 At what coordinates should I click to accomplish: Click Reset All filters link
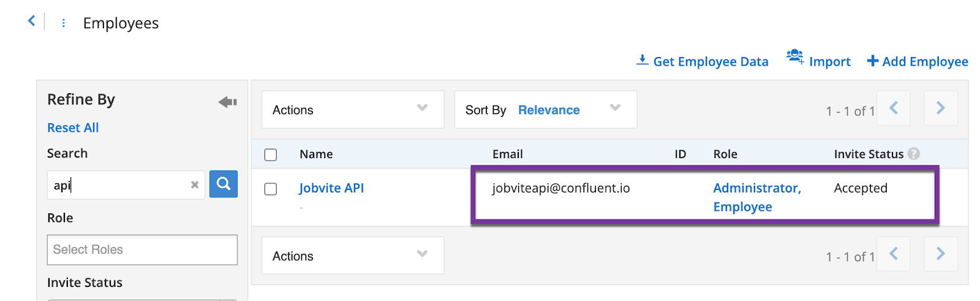click(73, 128)
